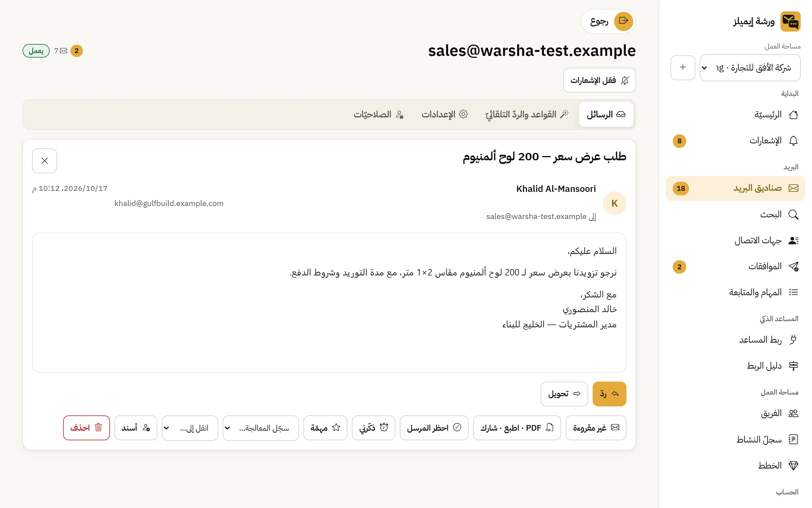812x508 pixels.
Task: Block sender with احظر المرسل
Action: click(434, 428)
